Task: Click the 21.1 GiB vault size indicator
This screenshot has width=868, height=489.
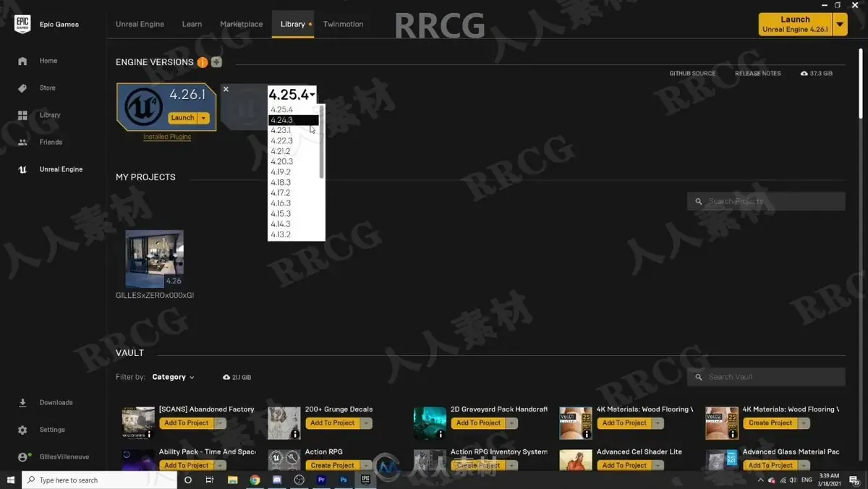Action: pyautogui.click(x=237, y=377)
